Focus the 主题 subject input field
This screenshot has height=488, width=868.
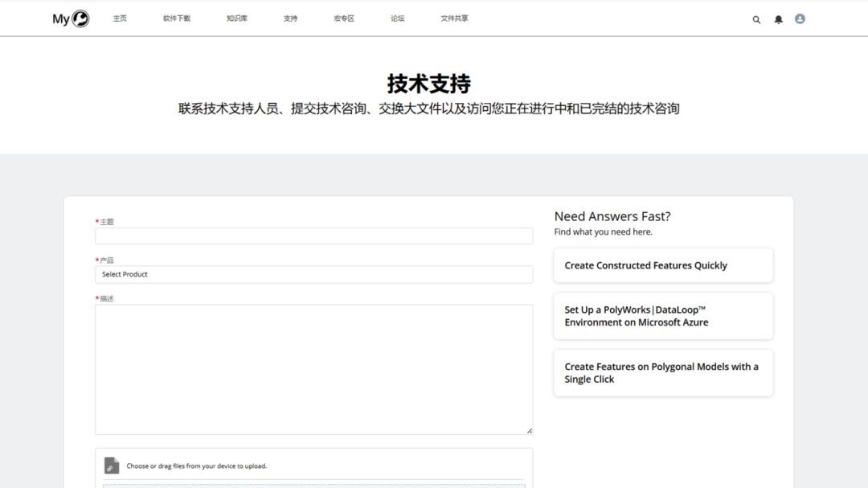pos(314,236)
